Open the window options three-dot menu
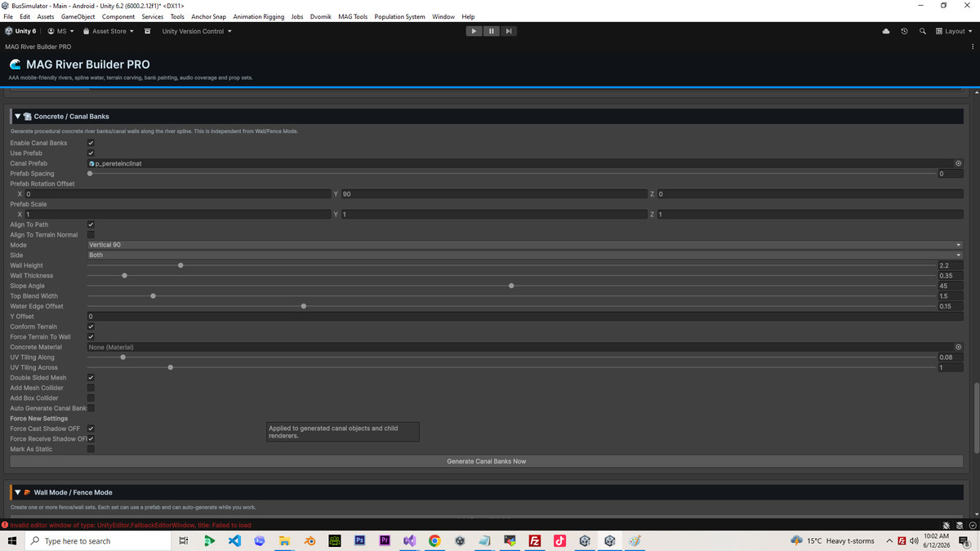This screenshot has height=551, width=980. click(973, 47)
